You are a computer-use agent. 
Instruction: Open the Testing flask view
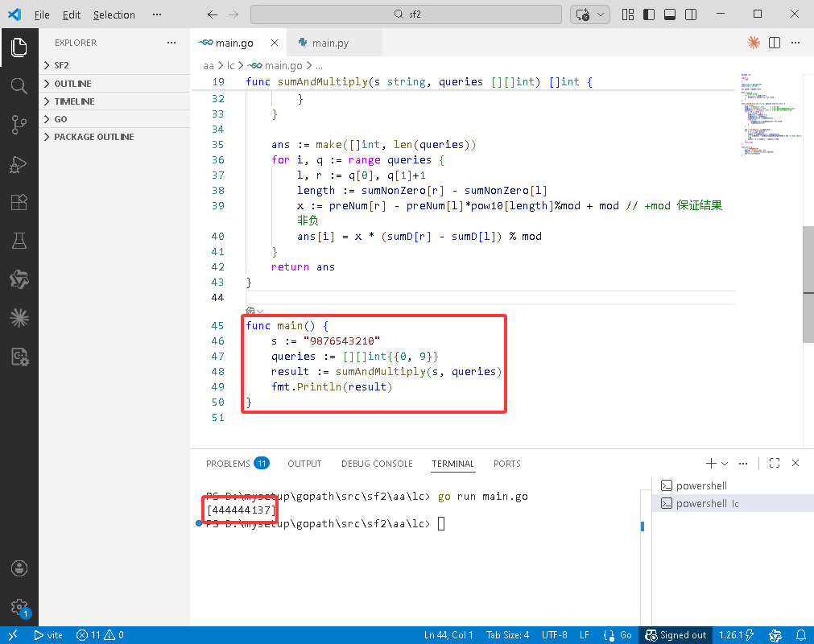19,241
